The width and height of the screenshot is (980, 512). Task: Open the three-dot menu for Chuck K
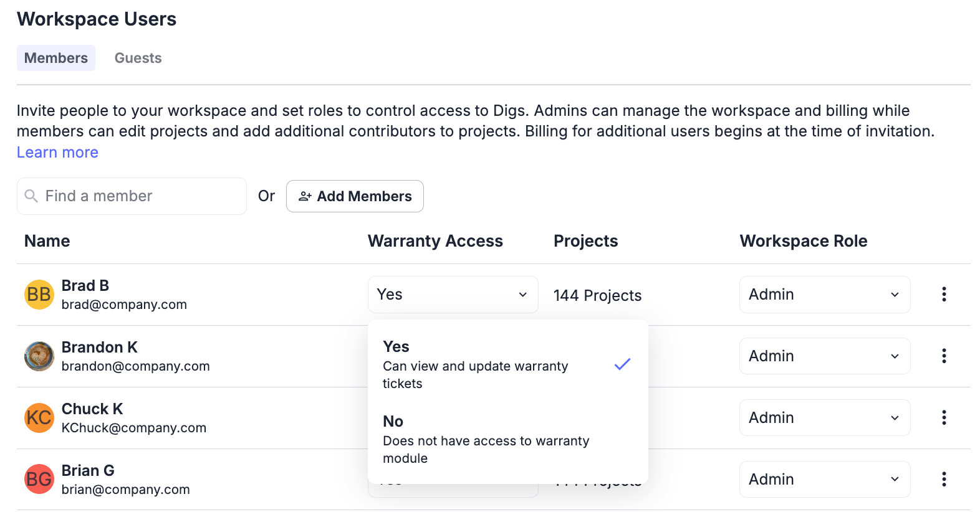(x=944, y=417)
